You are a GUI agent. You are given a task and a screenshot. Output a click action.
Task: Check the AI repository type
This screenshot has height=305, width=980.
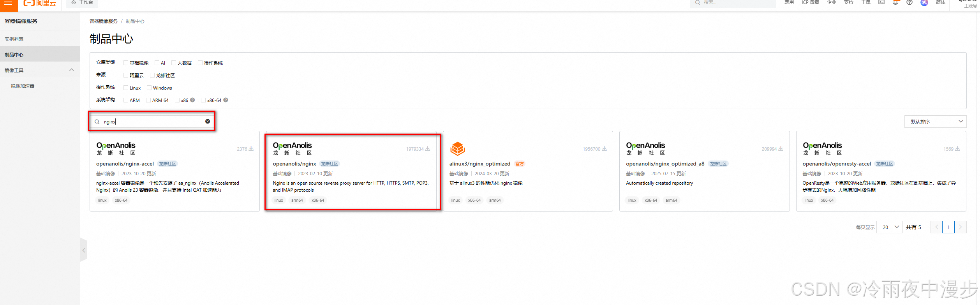(x=157, y=63)
